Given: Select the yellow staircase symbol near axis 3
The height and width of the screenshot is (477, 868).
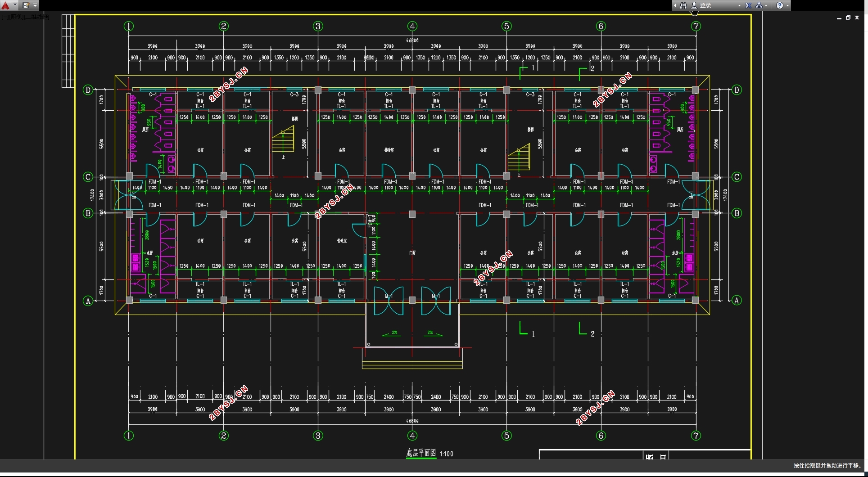Looking at the screenshot, I should pos(283,139).
